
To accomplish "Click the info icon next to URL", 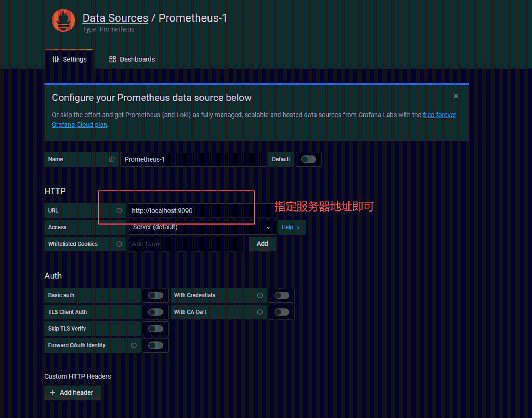I will pyautogui.click(x=119, y=211).
